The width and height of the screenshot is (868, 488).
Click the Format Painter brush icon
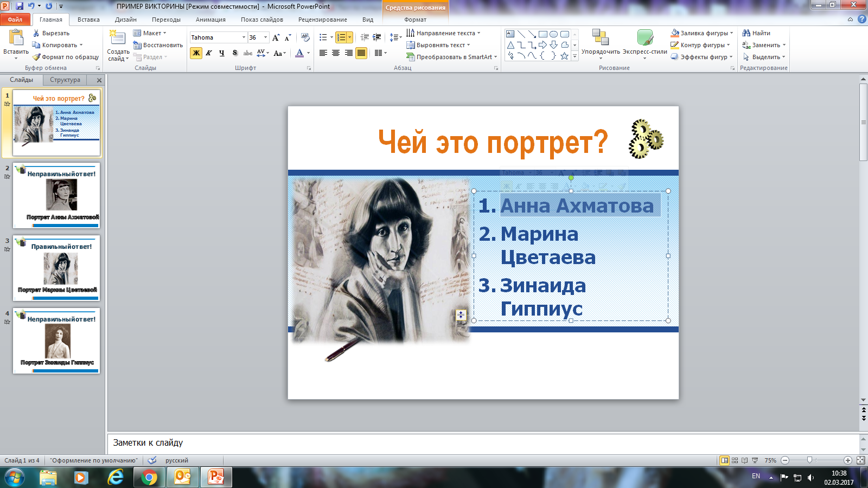coord(36,57)
